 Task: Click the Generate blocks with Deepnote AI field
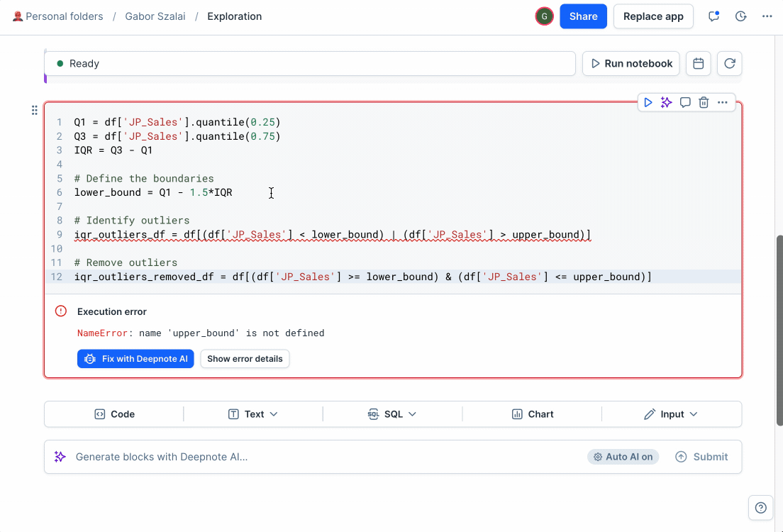(x=320, y=457)
